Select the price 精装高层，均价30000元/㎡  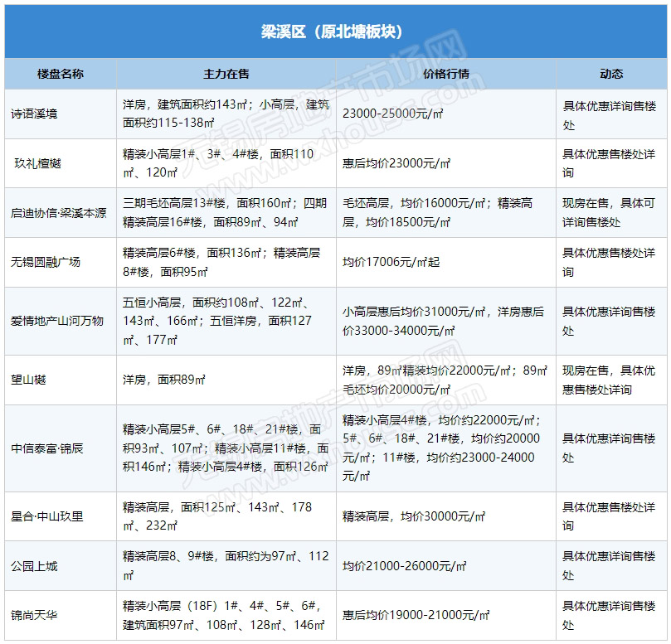click(414, 516)
